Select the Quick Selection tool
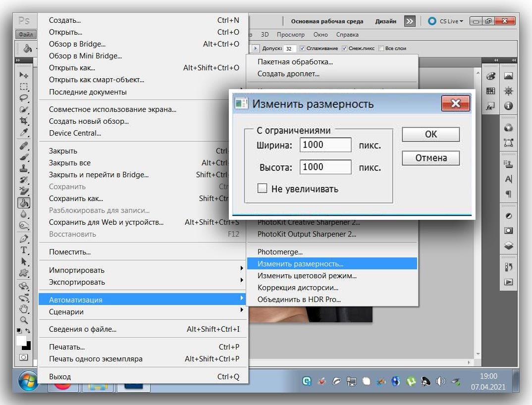Screen dimensions: 532x405 23,109
